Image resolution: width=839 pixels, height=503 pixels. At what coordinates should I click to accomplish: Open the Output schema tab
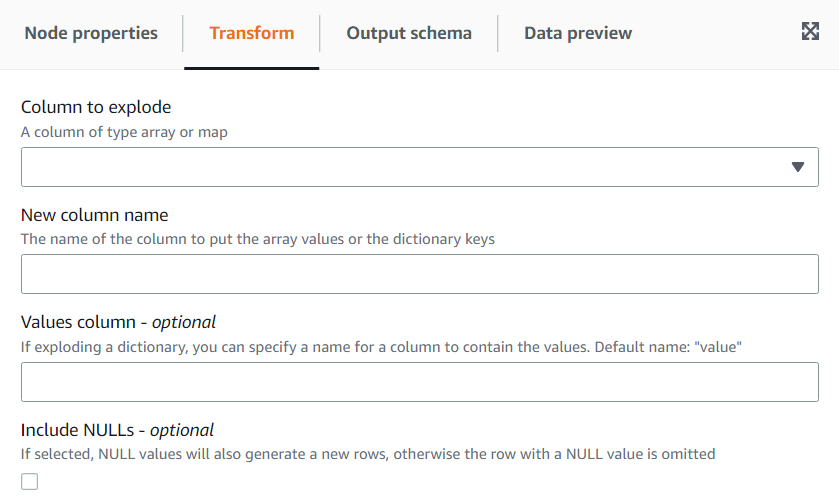[409, 33]
